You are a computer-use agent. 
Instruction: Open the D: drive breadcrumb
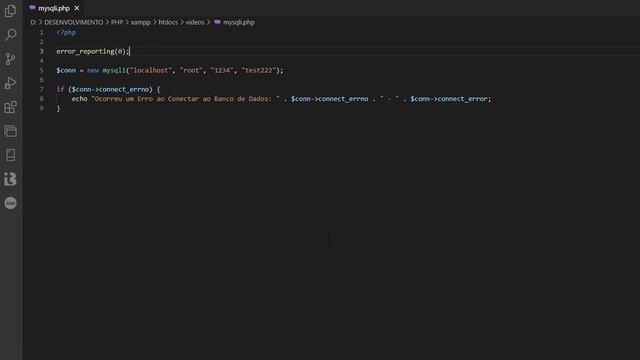(x=33, y=22)
